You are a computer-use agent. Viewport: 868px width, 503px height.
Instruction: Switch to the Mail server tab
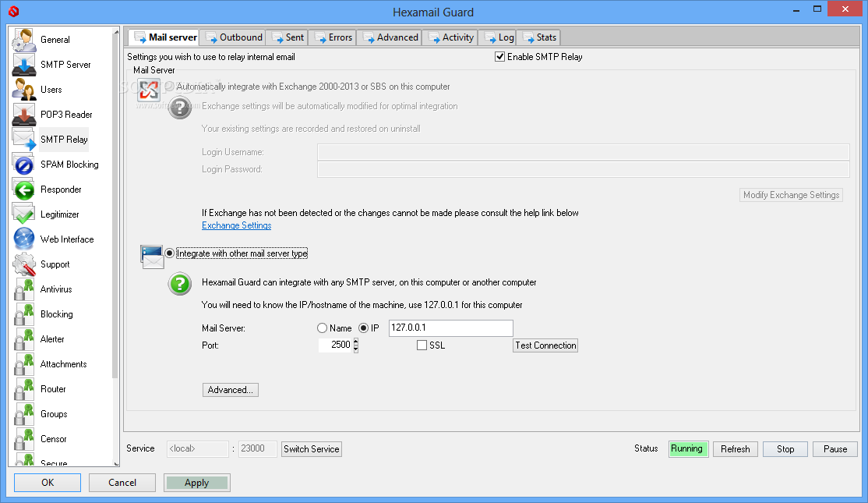(164, 37)
